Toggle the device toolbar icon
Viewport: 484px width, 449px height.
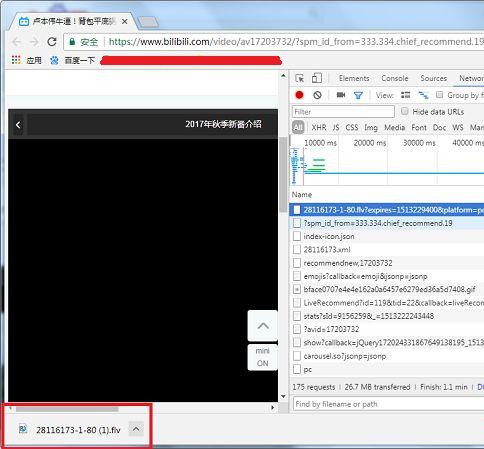tap(317, 78)
